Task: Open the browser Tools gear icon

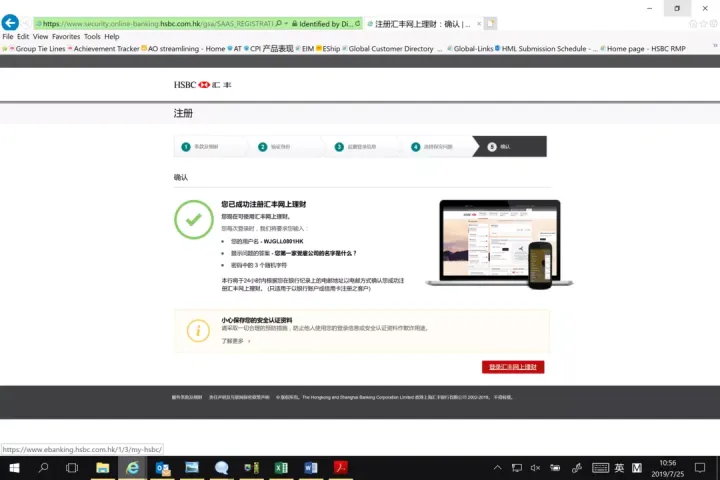Action: 714,24
